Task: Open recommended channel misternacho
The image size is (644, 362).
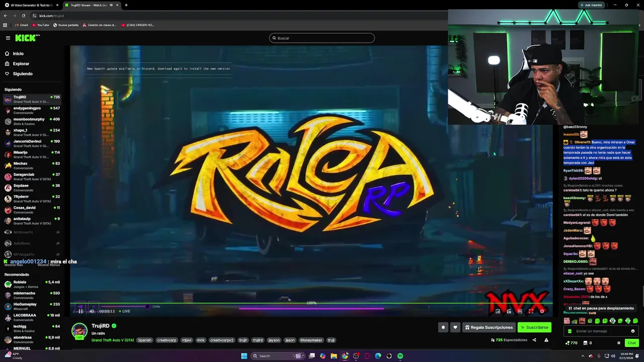Action: tap(33, 295)
